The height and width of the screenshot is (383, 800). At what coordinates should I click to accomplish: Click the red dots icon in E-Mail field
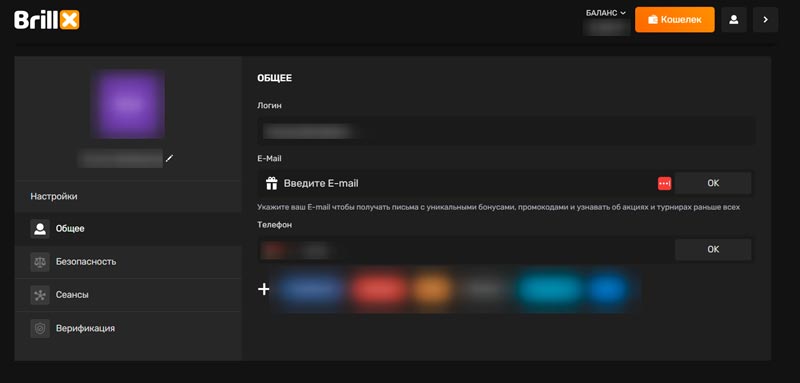(x=664, y=184)
